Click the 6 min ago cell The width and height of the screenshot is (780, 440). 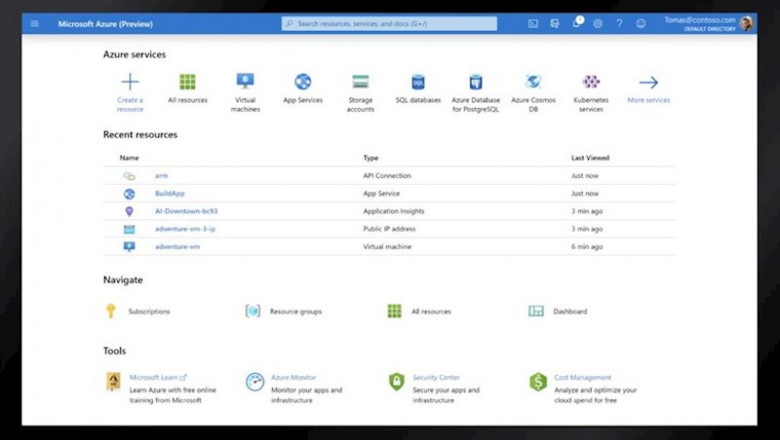[587, 247]
